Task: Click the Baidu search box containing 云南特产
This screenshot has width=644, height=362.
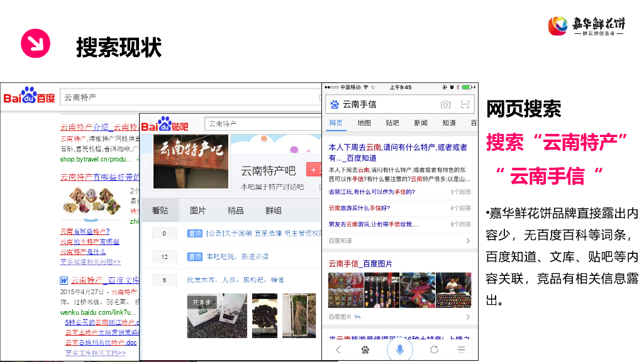Action: (191, 97)
